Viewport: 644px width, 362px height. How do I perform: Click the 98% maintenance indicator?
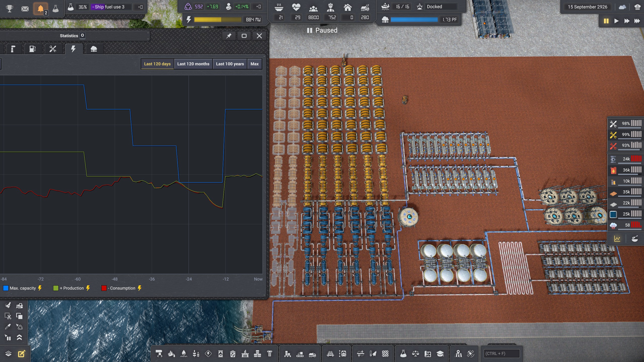tap(625, 123)
